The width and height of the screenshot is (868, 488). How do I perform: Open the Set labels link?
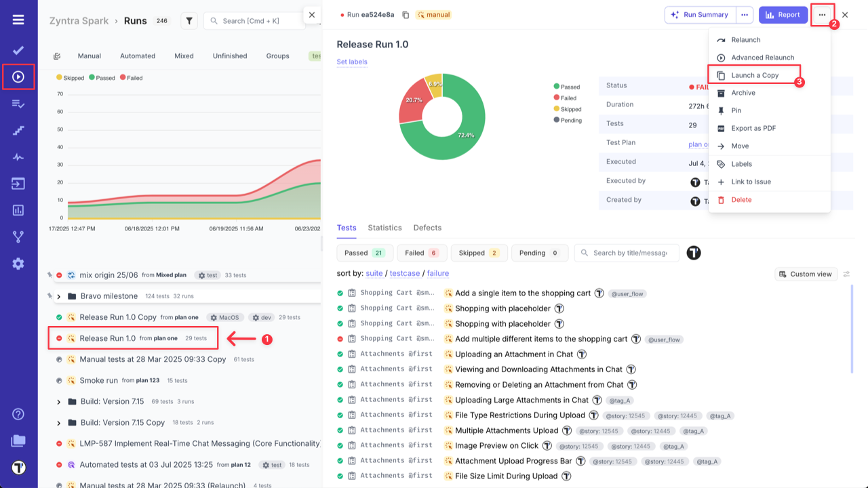351,62
